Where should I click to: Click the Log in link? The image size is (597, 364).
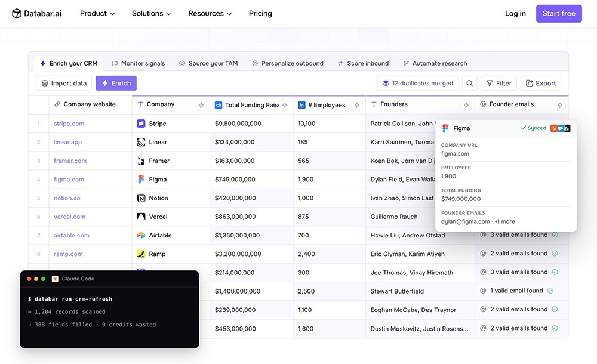[515, 13]
